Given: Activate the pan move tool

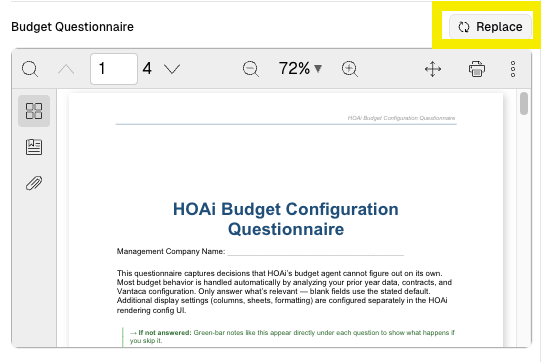Looking at the screenshot, I should click(x=433, y=69).
